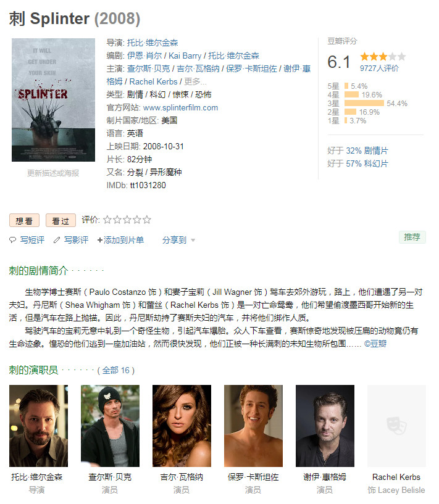
Task: Mark movie as 想看
Action: coord(24,220)
